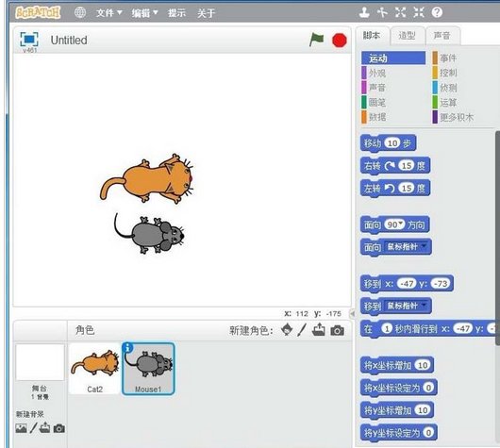
Task: Switch to the 声音 tab
Action: click(442, 36)
